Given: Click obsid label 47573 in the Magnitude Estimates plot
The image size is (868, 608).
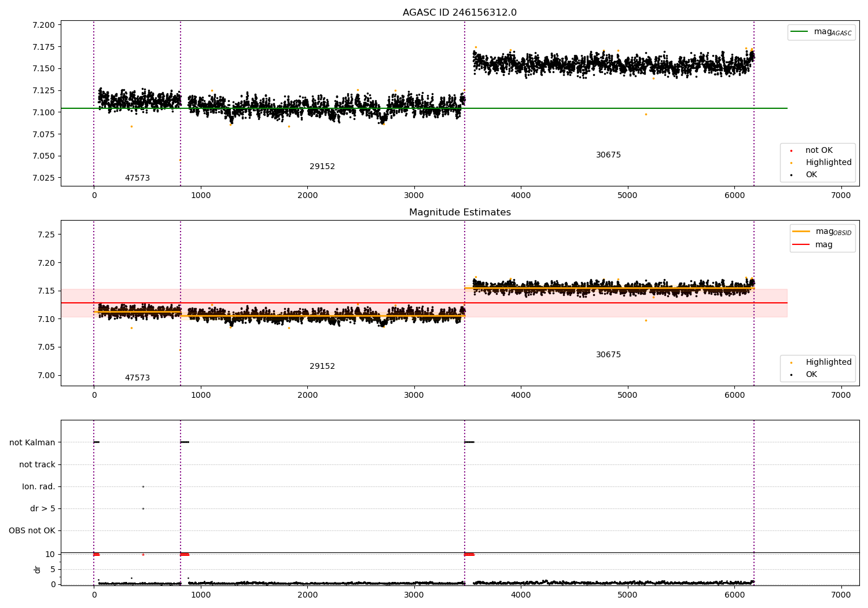Looking at the screenshot, I should (137, 378).
